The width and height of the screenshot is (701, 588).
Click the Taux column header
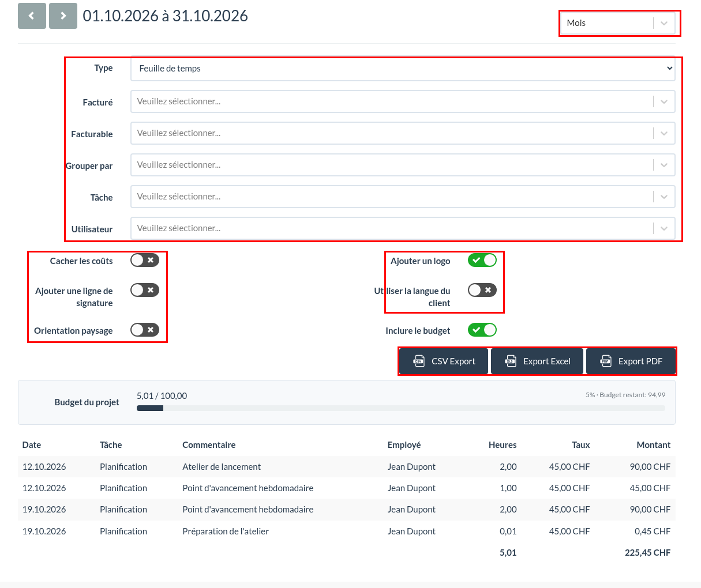(581, 445)
